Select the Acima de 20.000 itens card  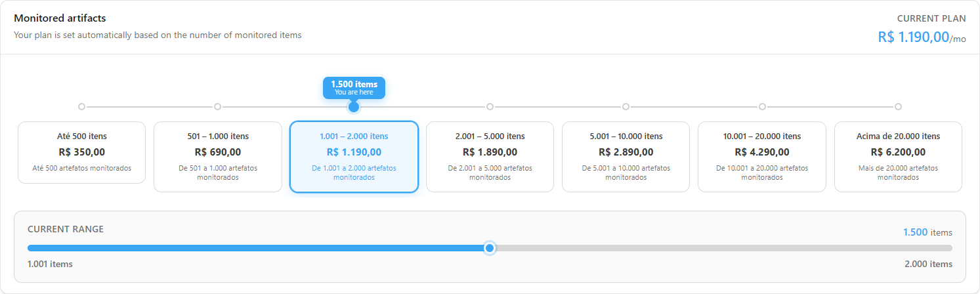point(898,157)
